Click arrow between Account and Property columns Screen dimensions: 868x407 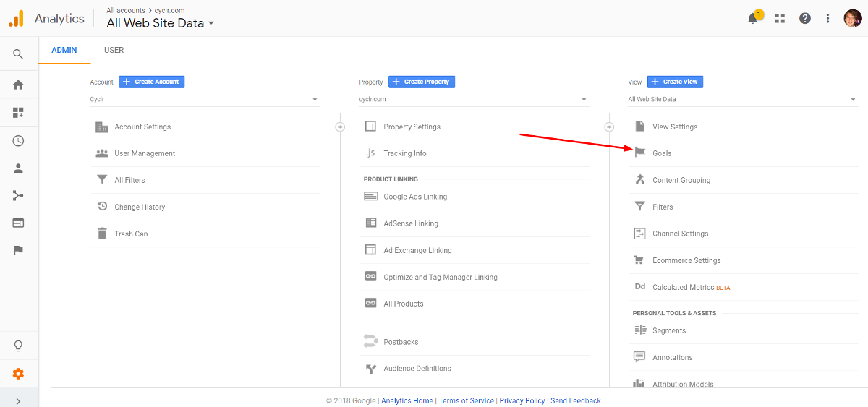[x=340, y=127]
